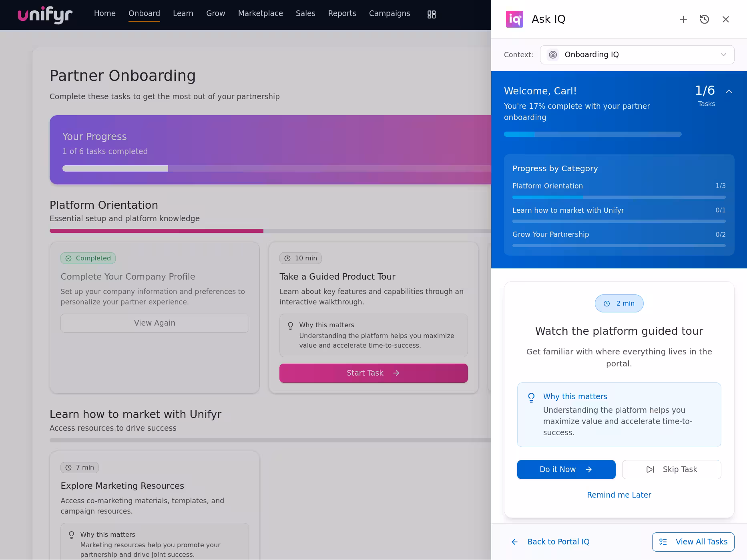
Task: Collapse the Welcome Carl progress panel
Action: [x=729, y=91]
